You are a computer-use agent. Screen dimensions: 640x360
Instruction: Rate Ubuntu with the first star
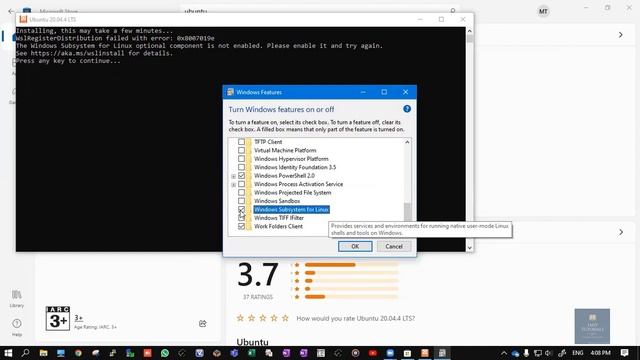coord(240,318)
